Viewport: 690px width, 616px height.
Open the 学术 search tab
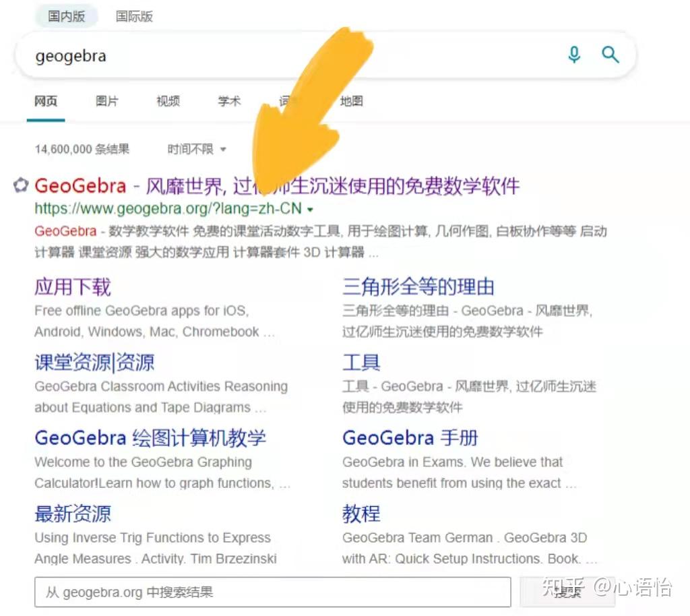(228, 100)
